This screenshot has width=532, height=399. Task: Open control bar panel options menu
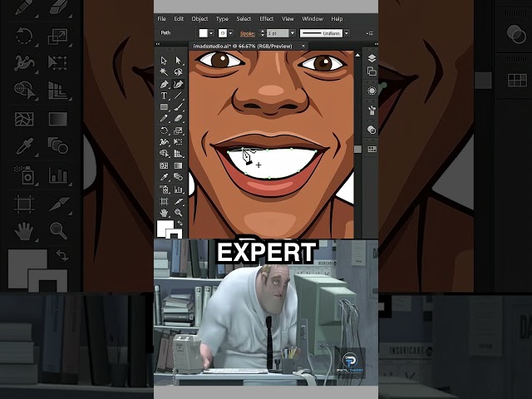[370, 33]
